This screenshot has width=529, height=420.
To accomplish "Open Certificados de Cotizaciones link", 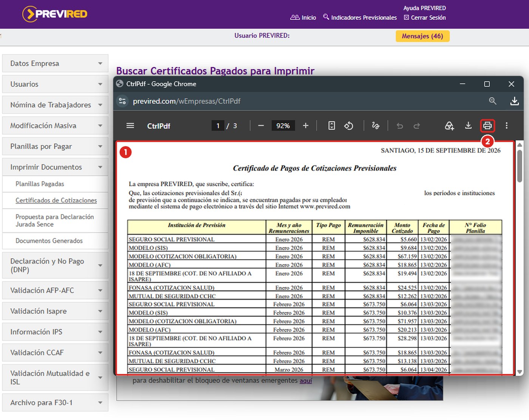I will click(56, 200).
